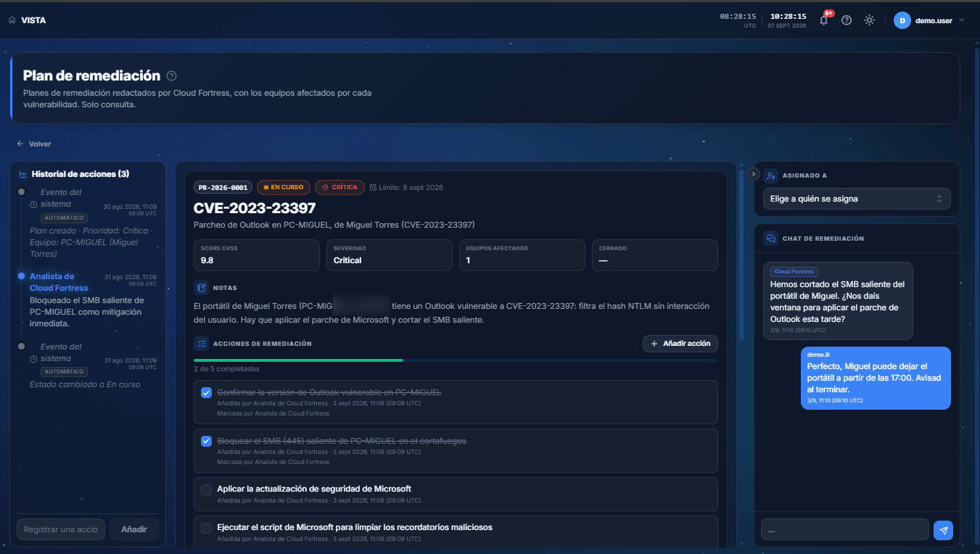Click the PR-2026-0001 plan ID badge

click(223, 187)
